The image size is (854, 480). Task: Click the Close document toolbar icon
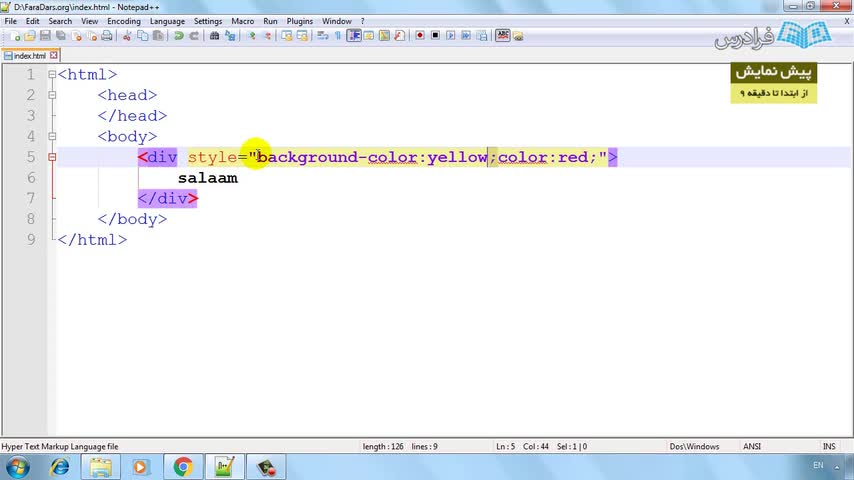(x=76, y=36)
